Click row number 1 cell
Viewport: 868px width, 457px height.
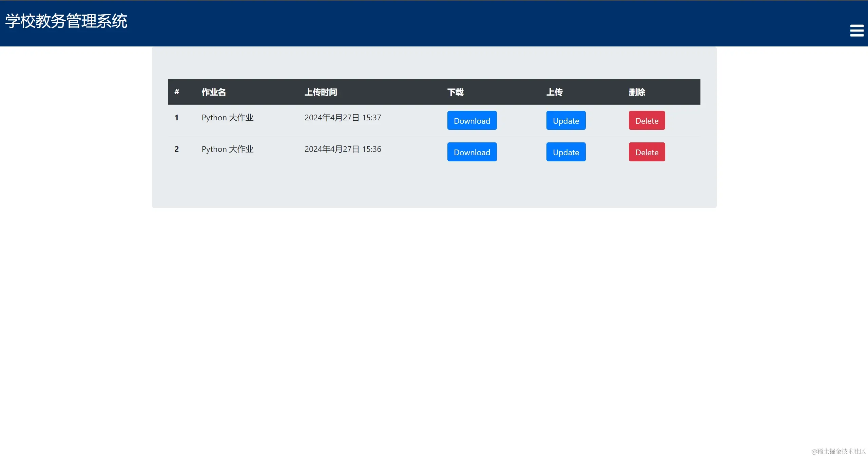point(176,118)
